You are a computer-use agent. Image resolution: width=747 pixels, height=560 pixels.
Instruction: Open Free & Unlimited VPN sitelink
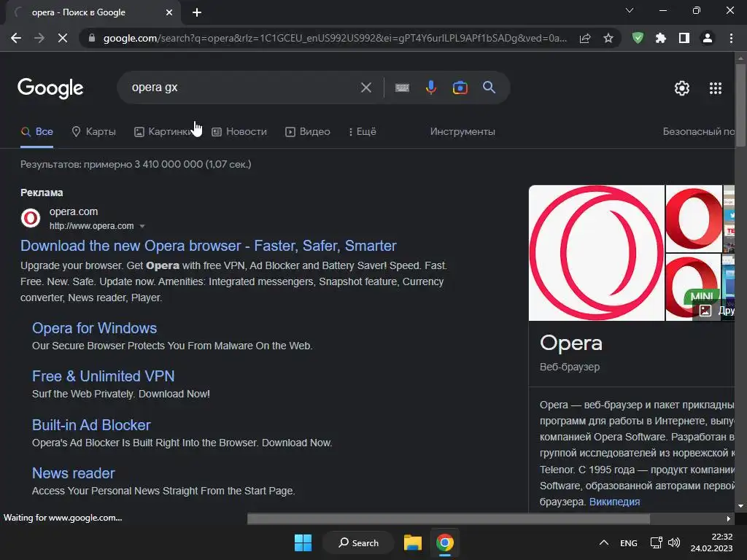coord(104,376)
